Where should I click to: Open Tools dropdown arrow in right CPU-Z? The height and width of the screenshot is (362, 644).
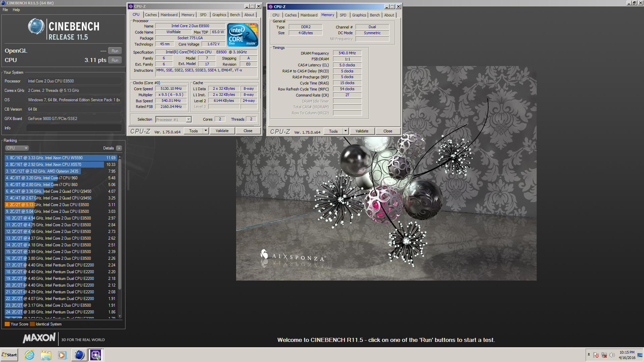(x=345, y=131)
